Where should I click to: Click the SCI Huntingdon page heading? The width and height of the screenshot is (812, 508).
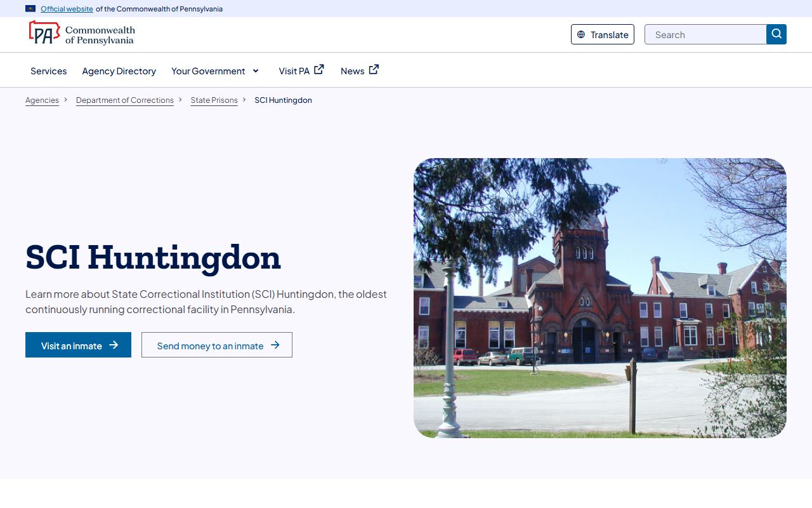[x=153, y=257]
